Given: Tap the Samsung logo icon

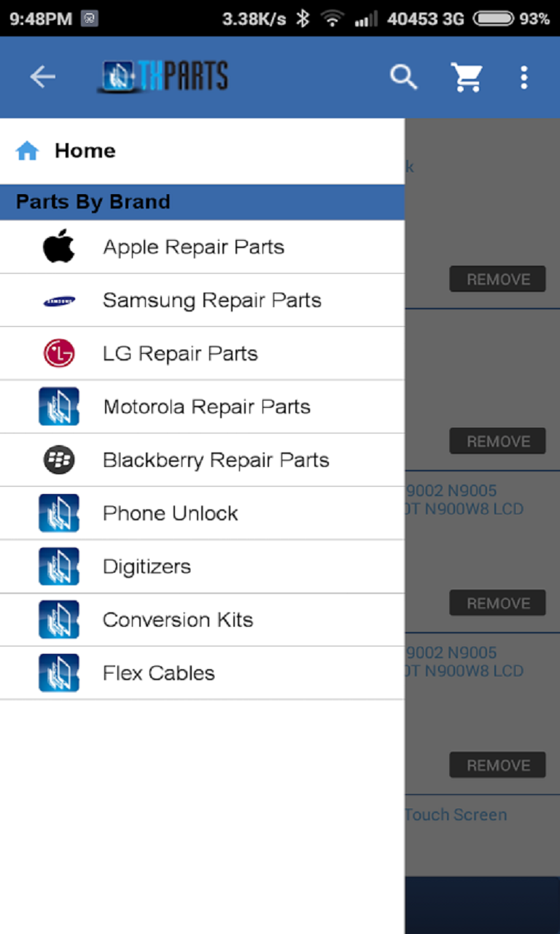Looking at the screenshot, I should [59, 301].
